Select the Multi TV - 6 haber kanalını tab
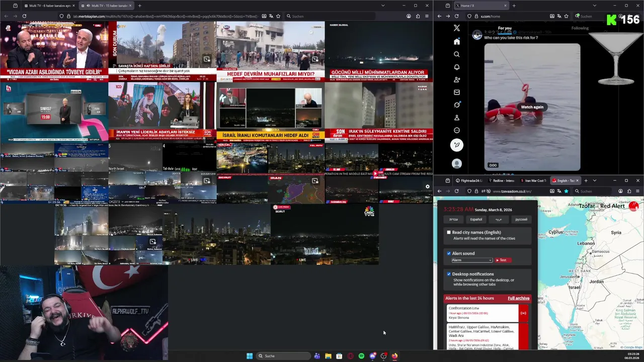Screen dimensions: 644x362 [x=49, y=6]
